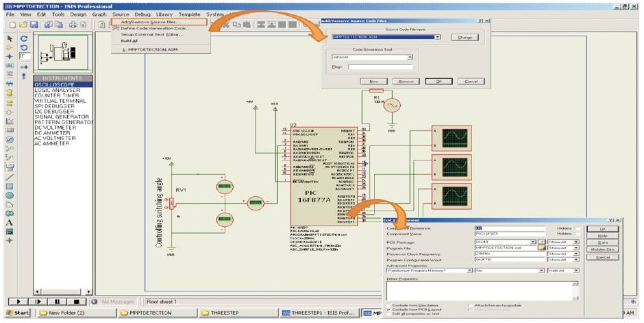
Task: Step the simulation forward
Action: [38, 302]
